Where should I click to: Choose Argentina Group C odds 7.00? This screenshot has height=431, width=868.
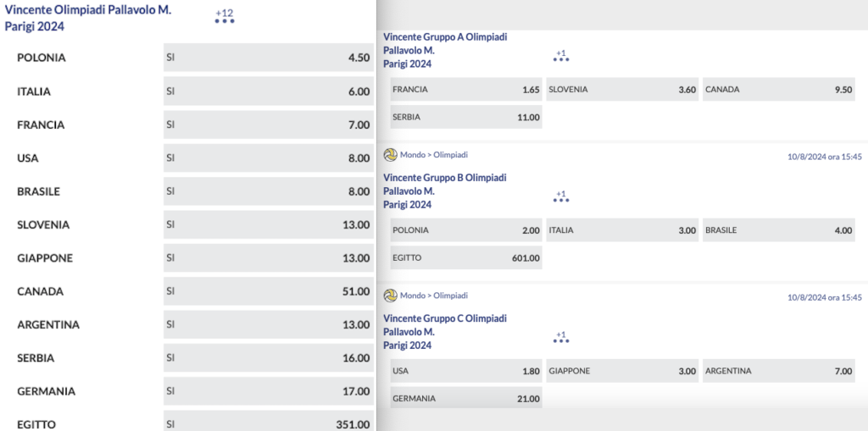779,371
